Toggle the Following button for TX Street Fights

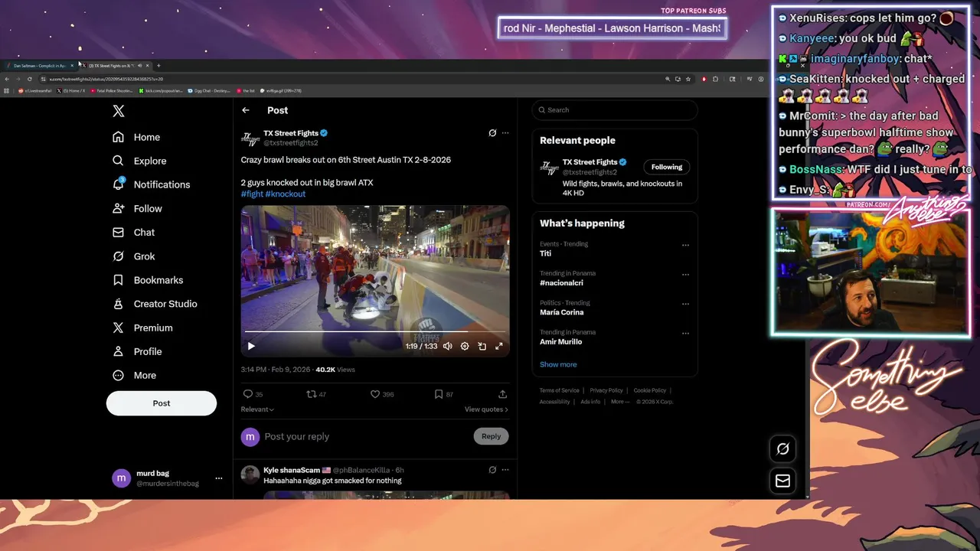coord(667,167)
